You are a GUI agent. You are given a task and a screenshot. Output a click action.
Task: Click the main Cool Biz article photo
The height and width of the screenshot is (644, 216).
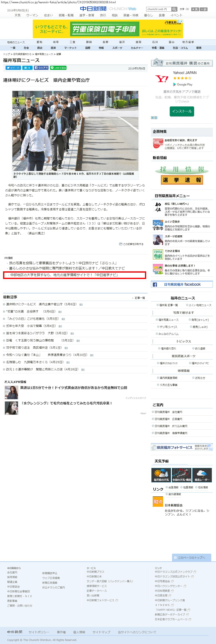click(75, 130)
